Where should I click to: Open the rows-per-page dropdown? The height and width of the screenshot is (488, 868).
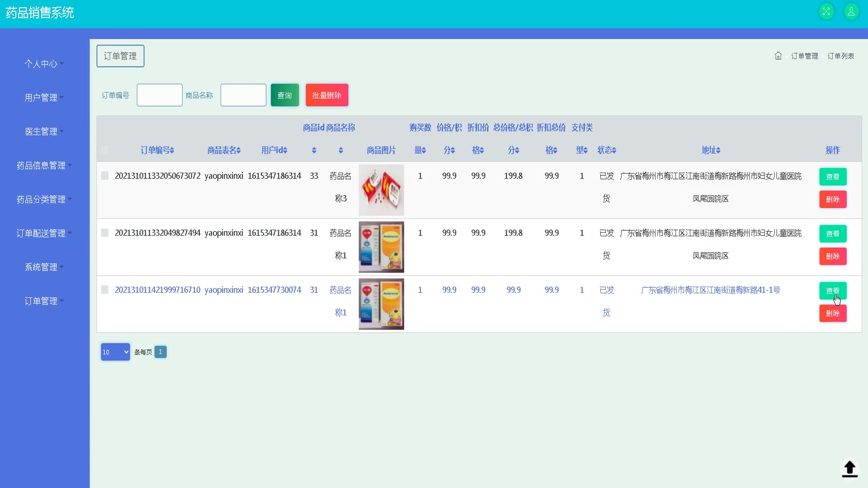click(115, 352)
